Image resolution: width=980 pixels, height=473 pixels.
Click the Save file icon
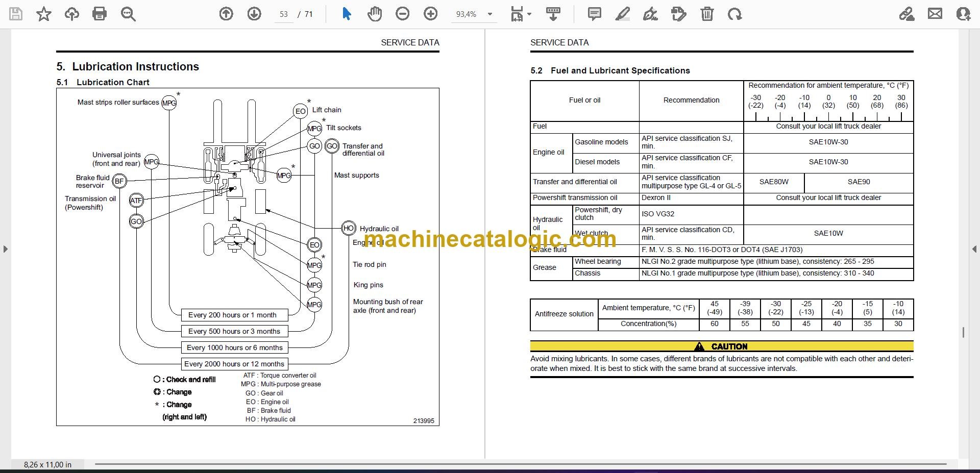point(16,14)
